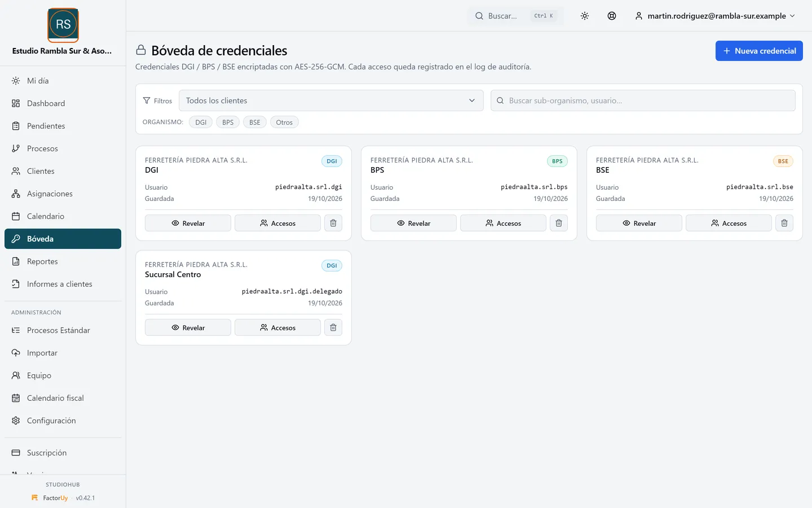Delete the Sucursal Centro credential
Image resolution: width=812 pixels, height=508 pixels.
click(x=333, y=327)
